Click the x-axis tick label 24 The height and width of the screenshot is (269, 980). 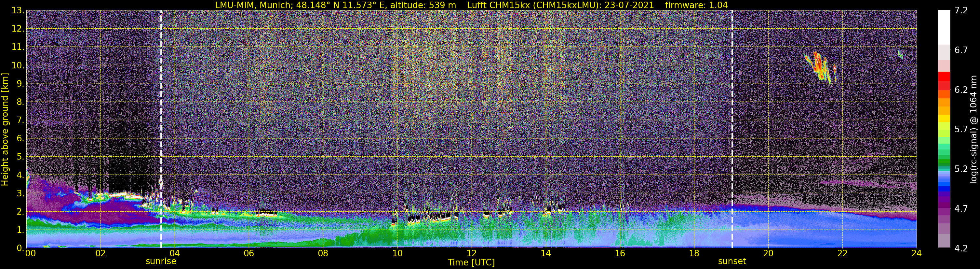pos(917,253)
